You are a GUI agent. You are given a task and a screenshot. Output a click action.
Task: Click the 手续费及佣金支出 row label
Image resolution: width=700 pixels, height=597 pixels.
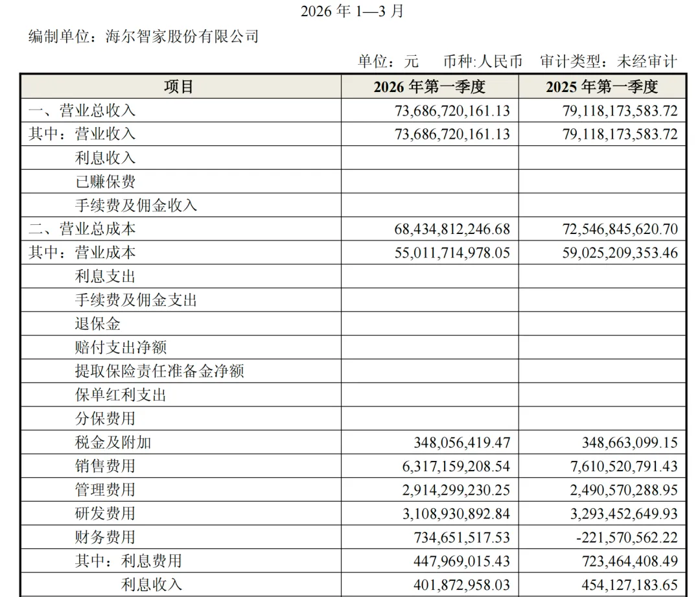click(136, 300)
